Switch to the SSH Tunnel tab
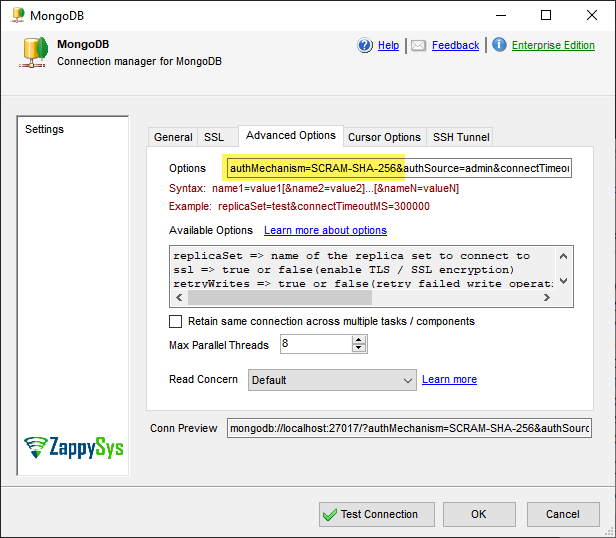 [461, 137]
